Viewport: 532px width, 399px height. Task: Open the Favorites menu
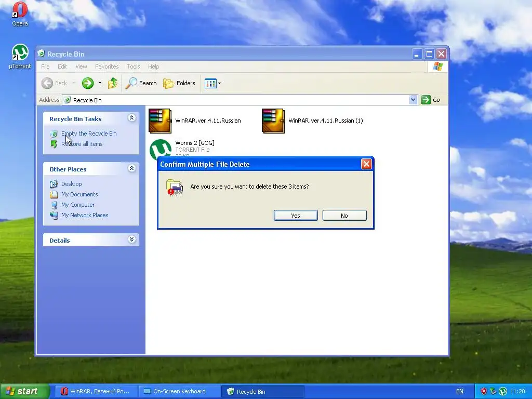tap(107, 66)
